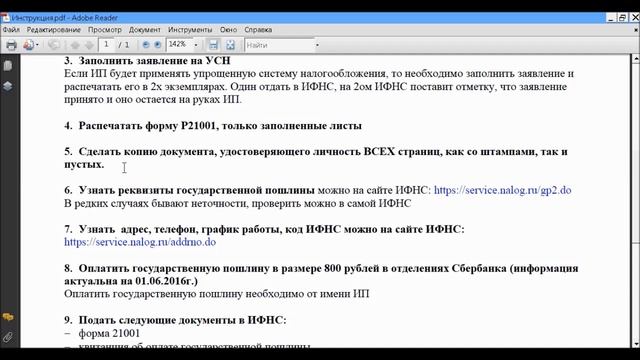Restore down the Adobe Reader window
Screen dimensions: 640x360
pyautogui.click(x=622, y=18)
